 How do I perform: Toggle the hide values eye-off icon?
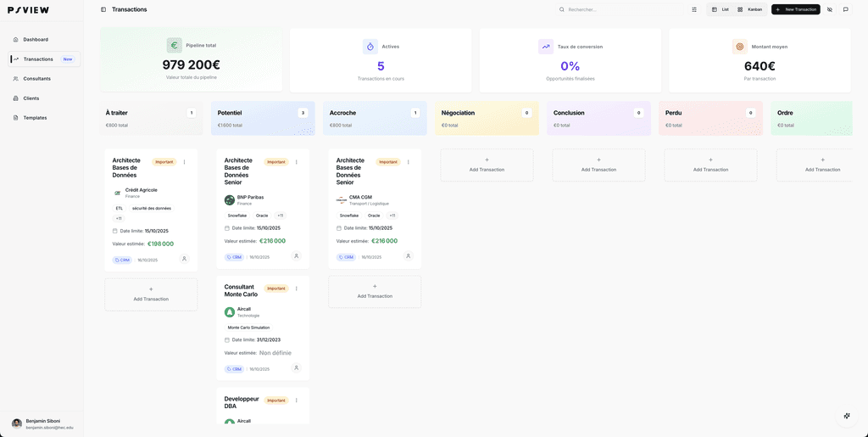click(829, 9)
